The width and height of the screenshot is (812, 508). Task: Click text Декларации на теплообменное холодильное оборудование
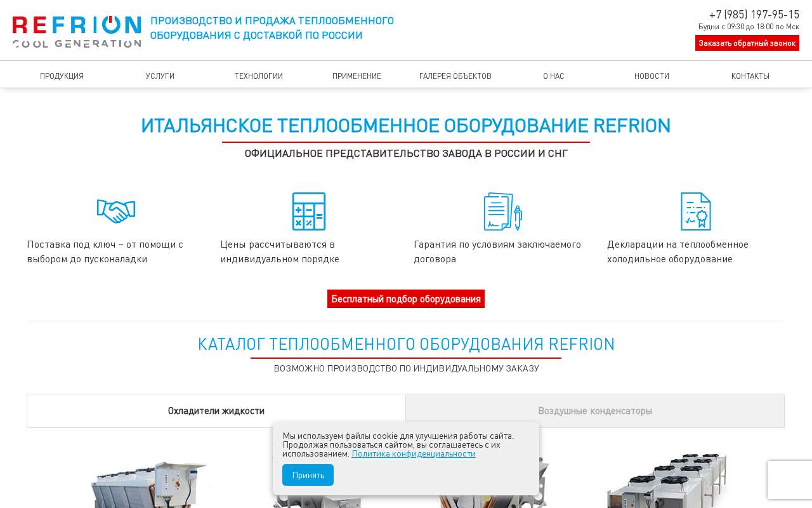(x=678, y=251)
